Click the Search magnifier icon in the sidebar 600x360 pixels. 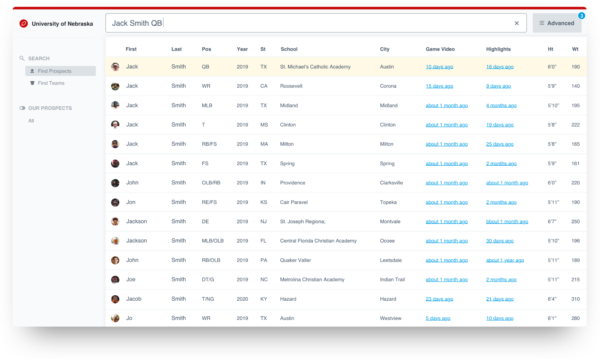click(22, 59)
